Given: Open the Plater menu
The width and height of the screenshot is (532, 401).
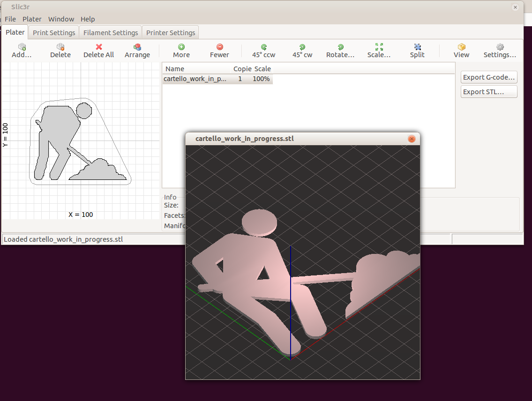Looking at the screenshot, I should (32, 19).
